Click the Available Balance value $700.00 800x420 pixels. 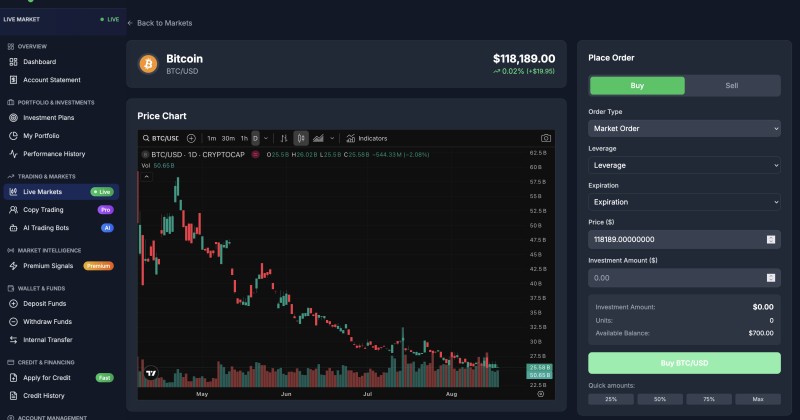[x=761, y=333]
